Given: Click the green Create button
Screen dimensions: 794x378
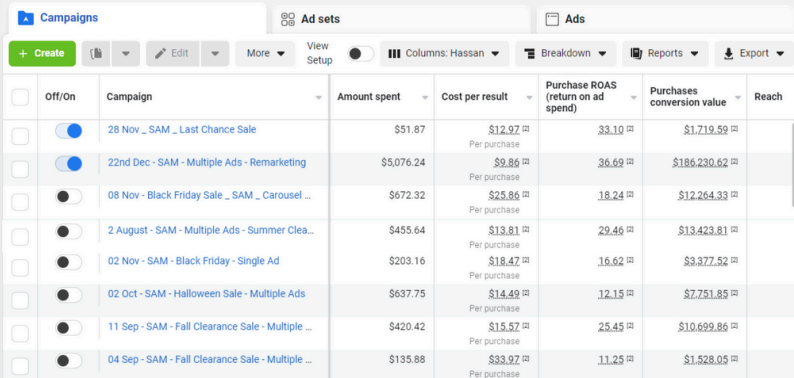Looking at the screenshot, I should (x=42, y=54).
